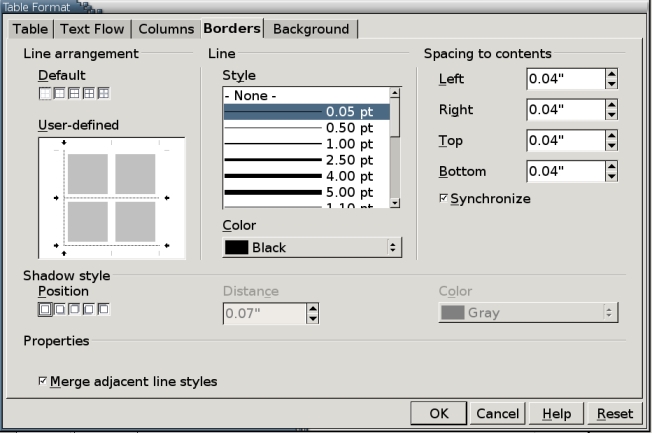Image resolution: width=652 pixels, height=433 pixels.
Task: Toggle Merge adjacent line styles checkbox
Action: 42,381
